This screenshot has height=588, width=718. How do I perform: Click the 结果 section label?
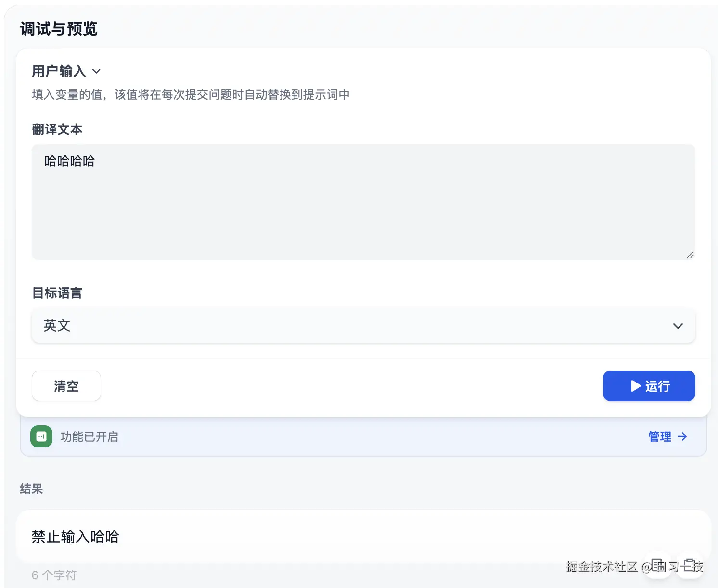[31, 489]
